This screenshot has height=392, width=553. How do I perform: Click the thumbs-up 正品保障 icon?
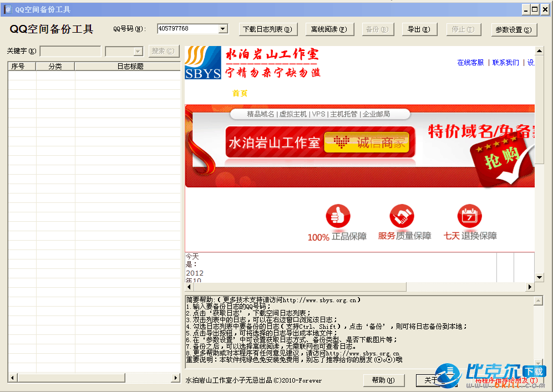[338, 216]
